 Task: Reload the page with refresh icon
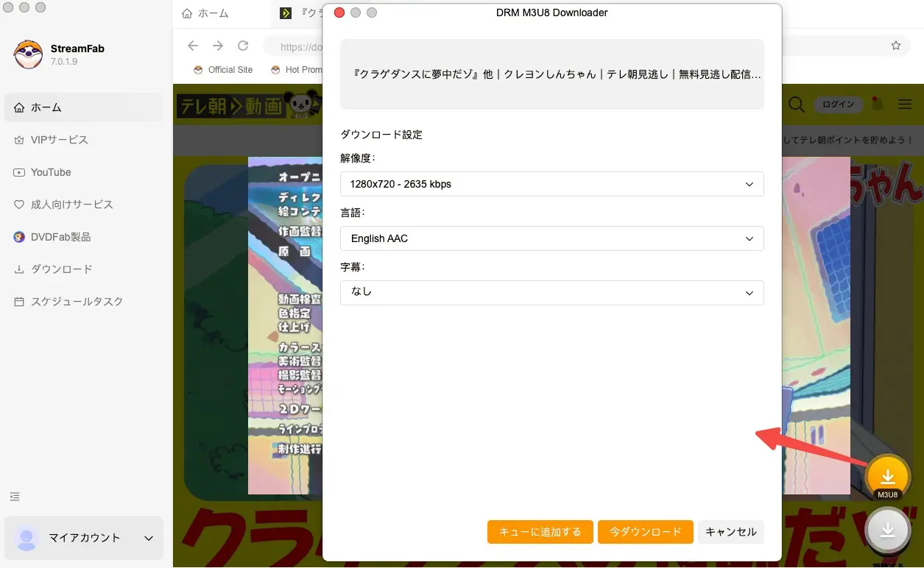[243, 46]
